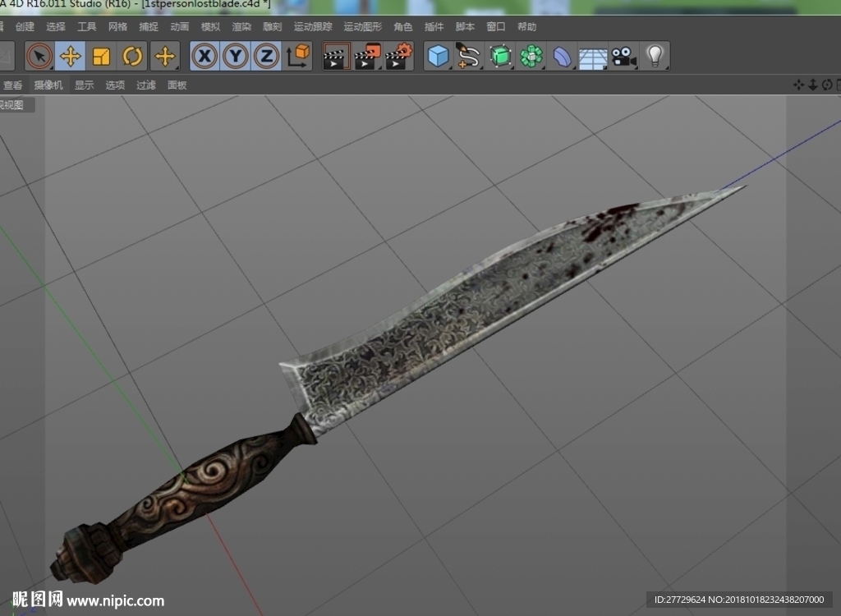Toggle the X axis lock
The width and height of the screenshot is (841, 616).
point(205,56)
